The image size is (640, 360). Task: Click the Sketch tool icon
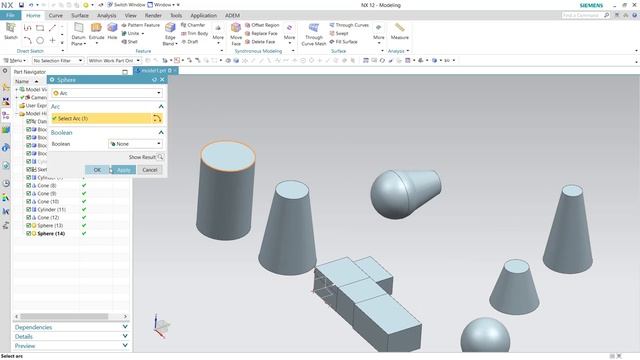(x=11, y=28)
